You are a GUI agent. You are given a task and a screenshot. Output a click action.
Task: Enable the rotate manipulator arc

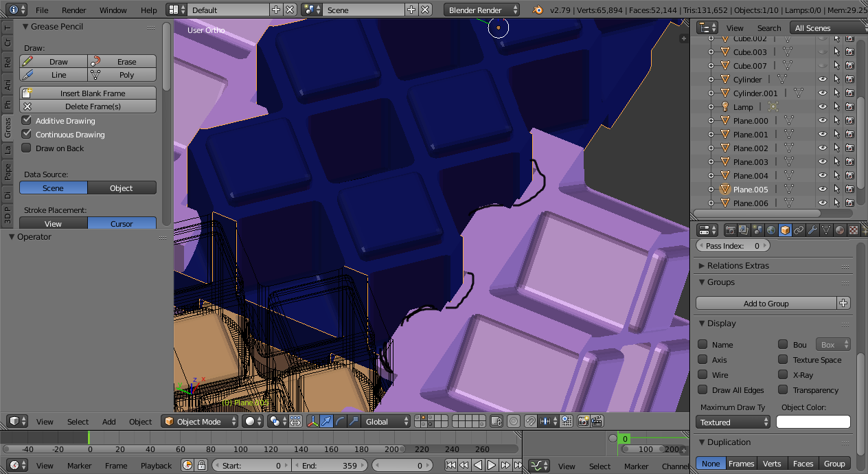tap(341, 422)
